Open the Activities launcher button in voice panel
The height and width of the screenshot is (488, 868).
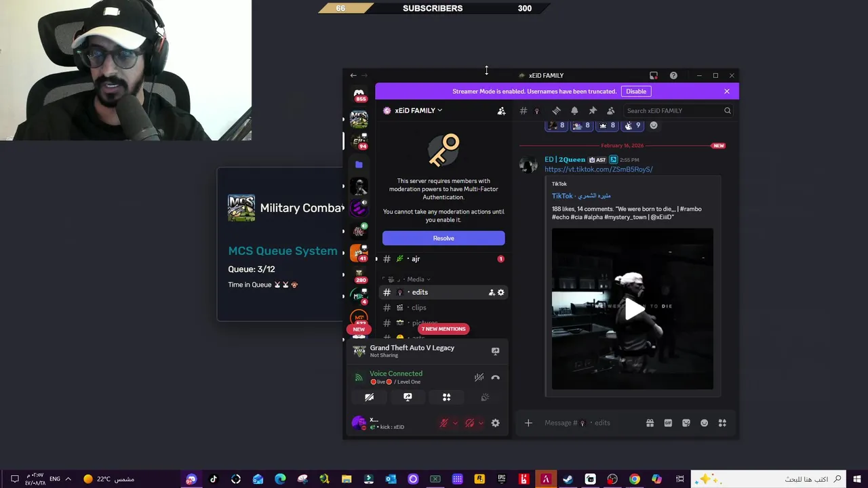pyautogui.click(x=446, y=397)
